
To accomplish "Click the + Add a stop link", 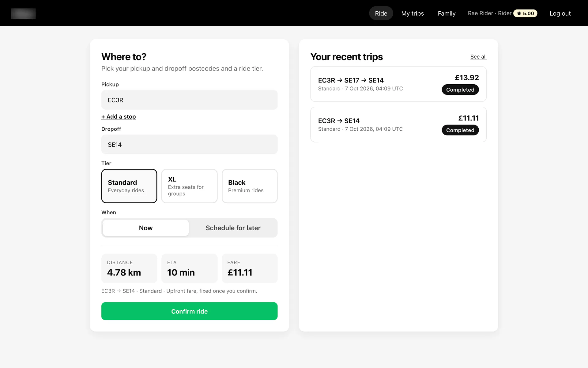I will pos(119,117).
